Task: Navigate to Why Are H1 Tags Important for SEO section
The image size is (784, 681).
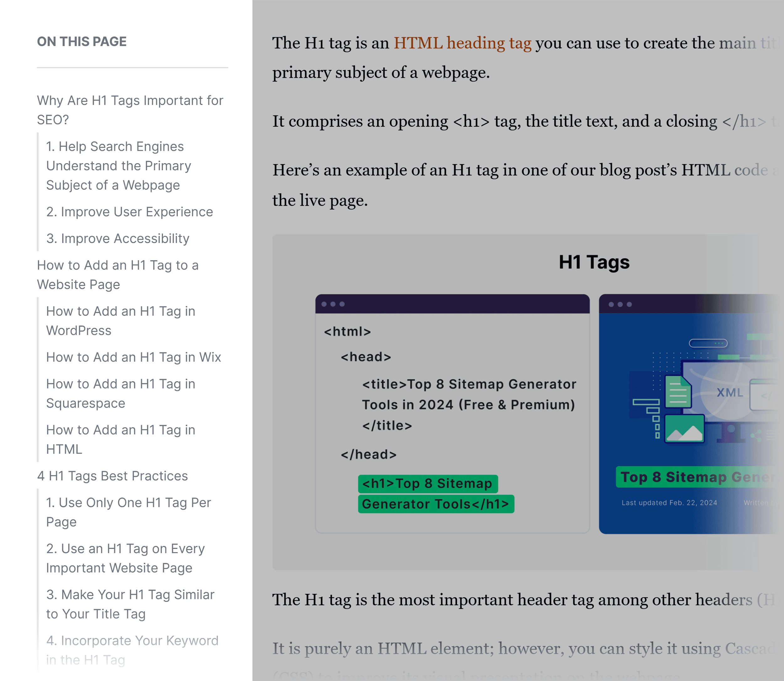Action: click(130, 109)
